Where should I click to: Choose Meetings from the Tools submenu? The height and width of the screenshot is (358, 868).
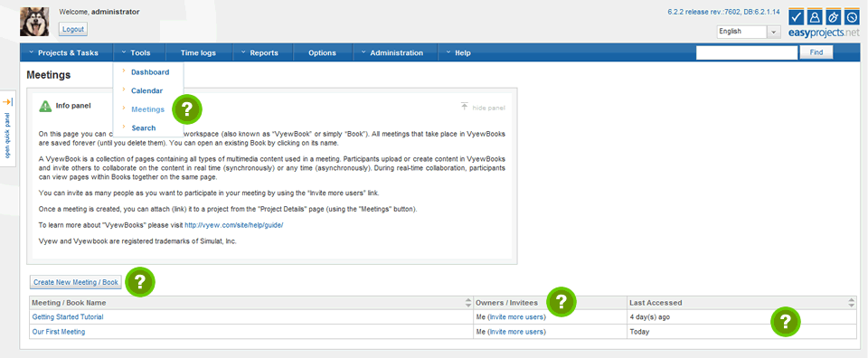147,109
